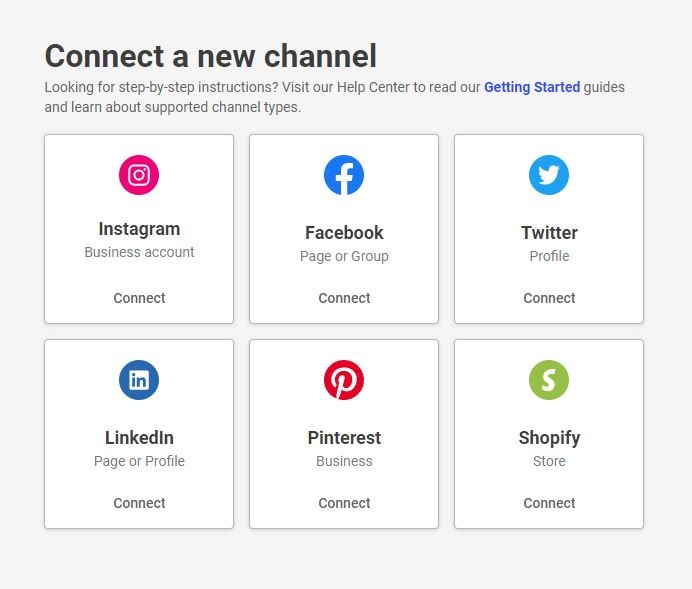Connect a LinkedIn Page or Profile
Image resolution: width=692 pixels, height=589 pixels.
pos(139,503)
